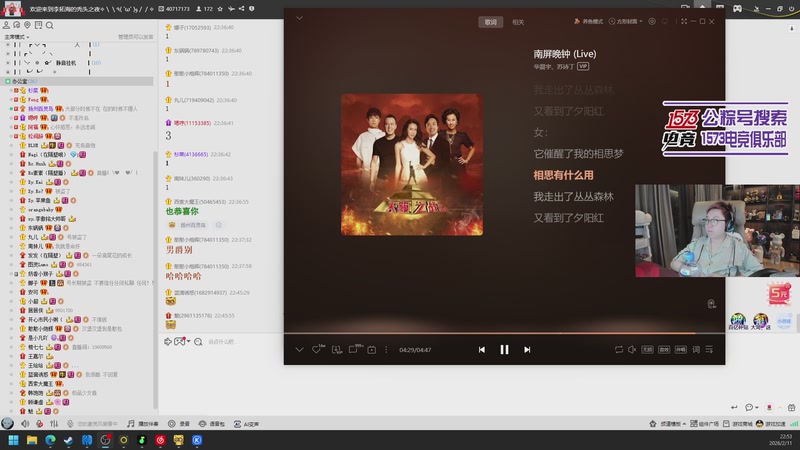Open the Windows Start menu

[x=13, y=440]
